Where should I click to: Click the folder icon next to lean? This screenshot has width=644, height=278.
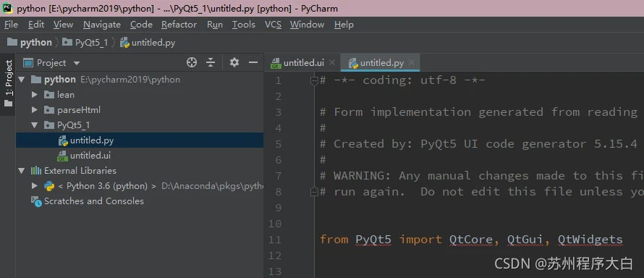49,95
